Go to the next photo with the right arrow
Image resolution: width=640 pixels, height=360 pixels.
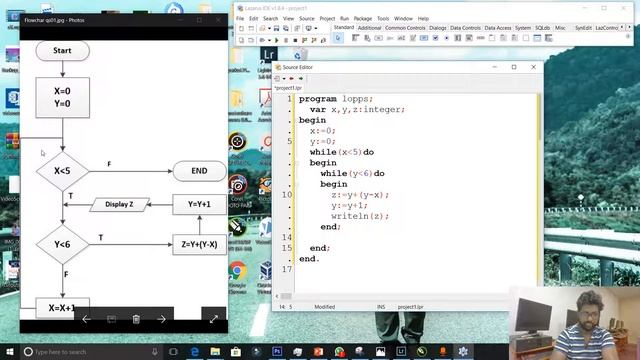coord(161,319)
